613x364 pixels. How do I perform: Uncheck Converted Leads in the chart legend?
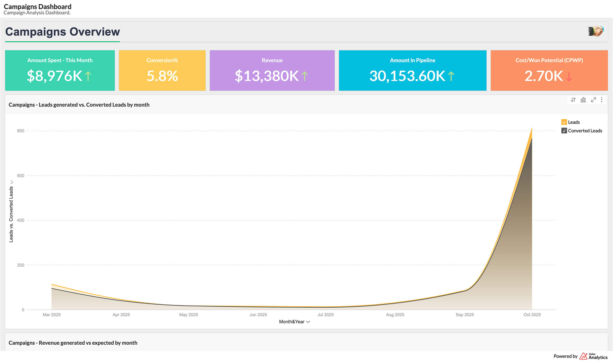[564, 131]
